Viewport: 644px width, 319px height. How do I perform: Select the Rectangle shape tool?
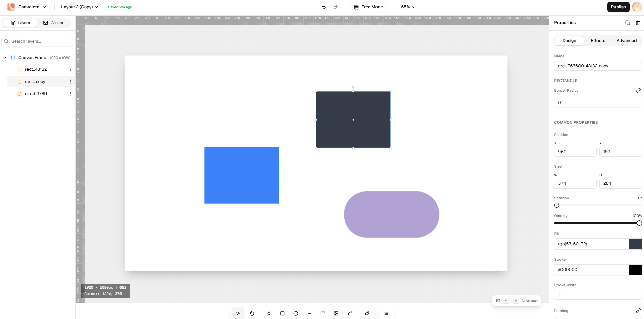[282, 313]
